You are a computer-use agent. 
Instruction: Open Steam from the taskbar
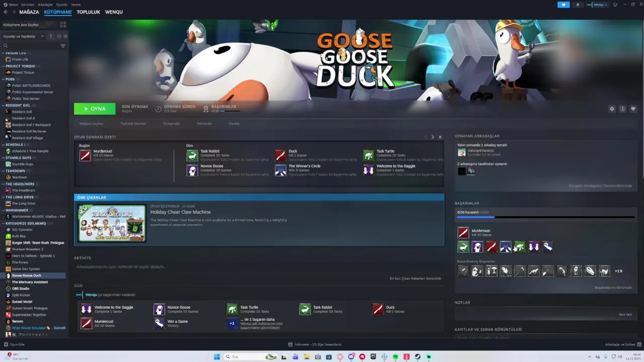click(x=418, y=357)
